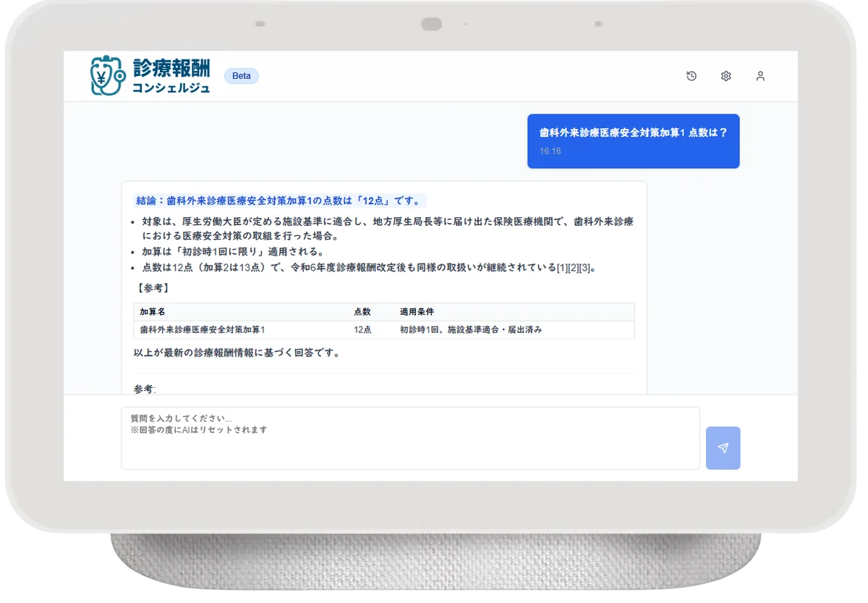
Task: Click the 加算名 column header
Action: (153, 311)
